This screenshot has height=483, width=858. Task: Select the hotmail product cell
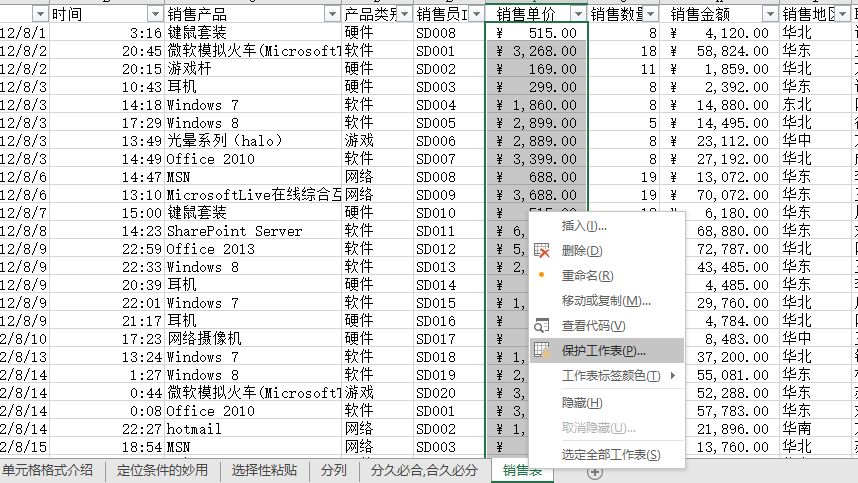coord(253,429)
